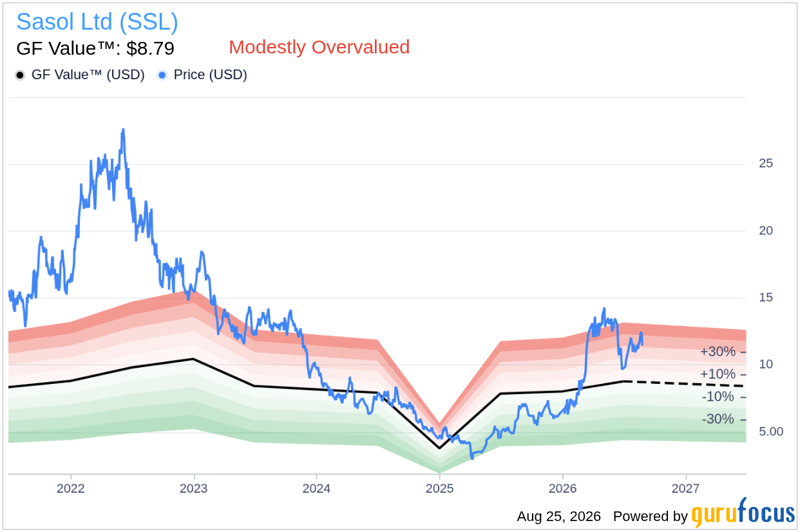Click the GF Value line low point at 2025

pyautogui.click(x=439, y=448)
